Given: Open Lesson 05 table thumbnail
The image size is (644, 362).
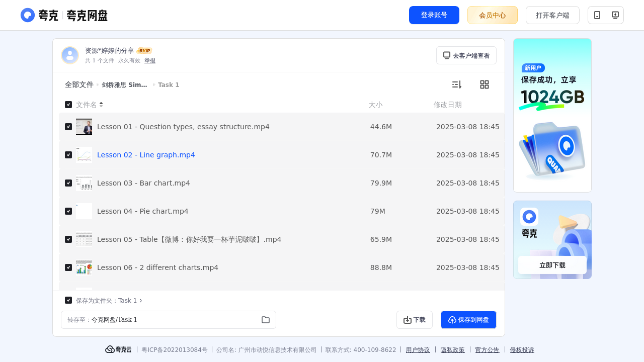Looking at the screenshot, I should (x=84, y=239).
